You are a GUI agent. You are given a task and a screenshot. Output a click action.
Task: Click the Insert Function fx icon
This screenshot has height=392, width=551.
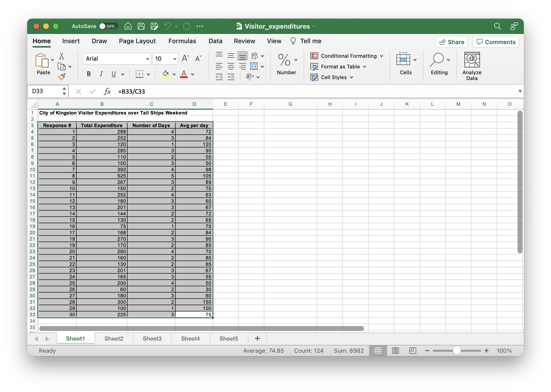(107, 91)
